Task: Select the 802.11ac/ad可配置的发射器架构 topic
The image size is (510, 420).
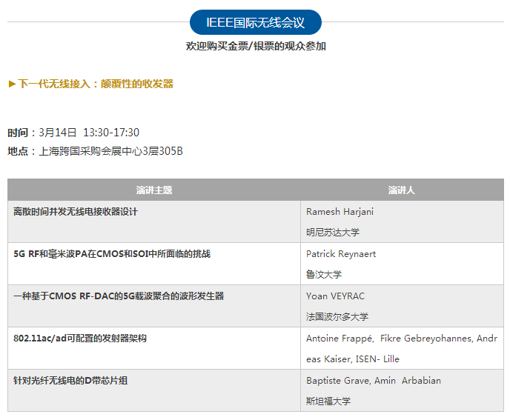Action: click(80, 339)
